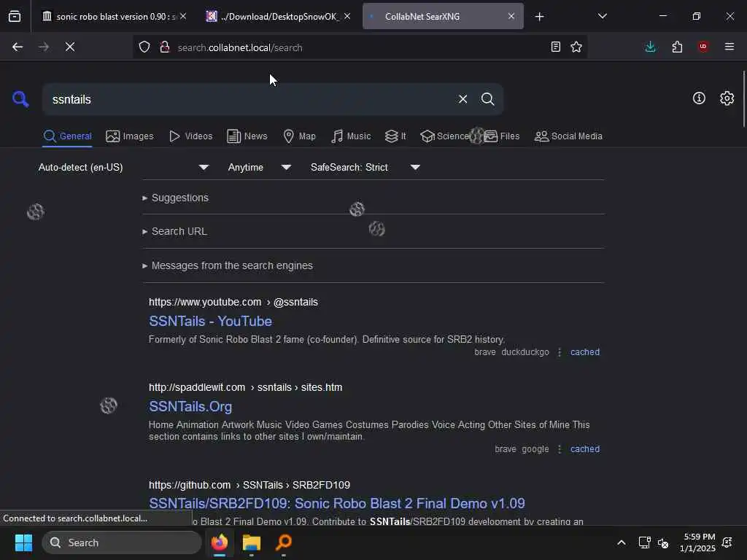Select the Map search category
The height and width of the screenshot is (560, 747).
(x=300, y=136)
